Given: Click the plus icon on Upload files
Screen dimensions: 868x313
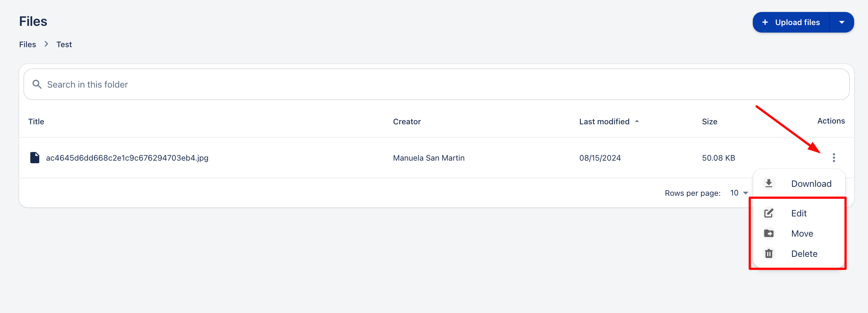Looking at the screenshot, I should pos(765,22).
